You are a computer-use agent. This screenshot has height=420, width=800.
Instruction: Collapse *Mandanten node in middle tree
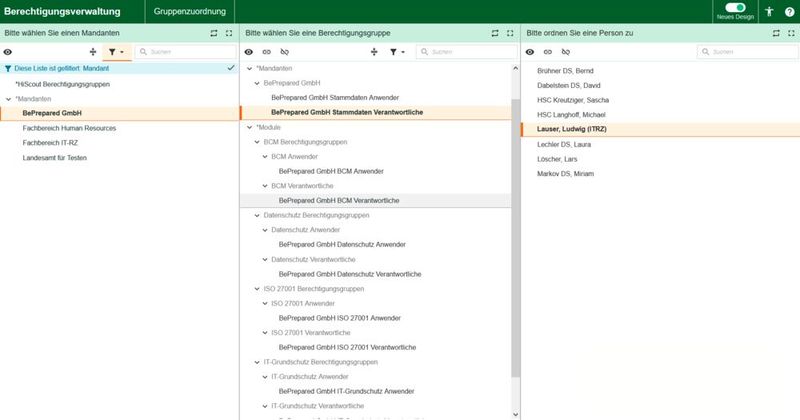point(249,68)
